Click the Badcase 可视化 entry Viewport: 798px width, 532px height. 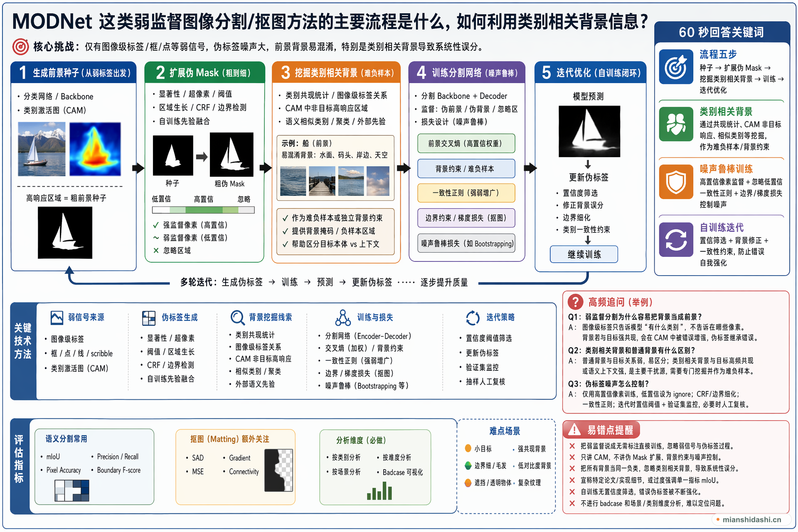coord(403,472)
